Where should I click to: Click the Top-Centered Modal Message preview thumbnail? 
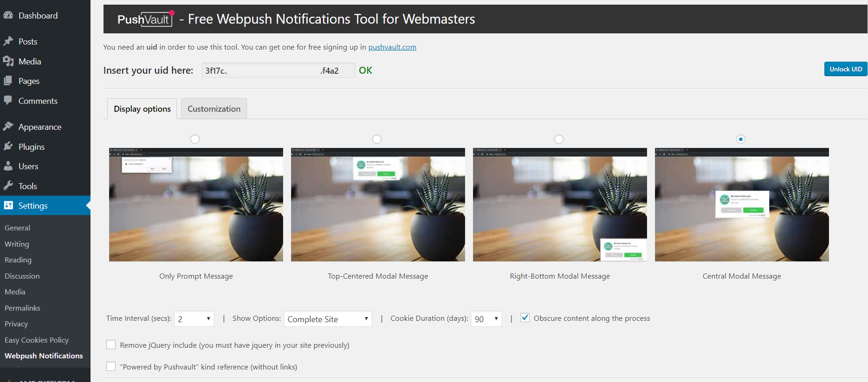(x=378, y=204)
